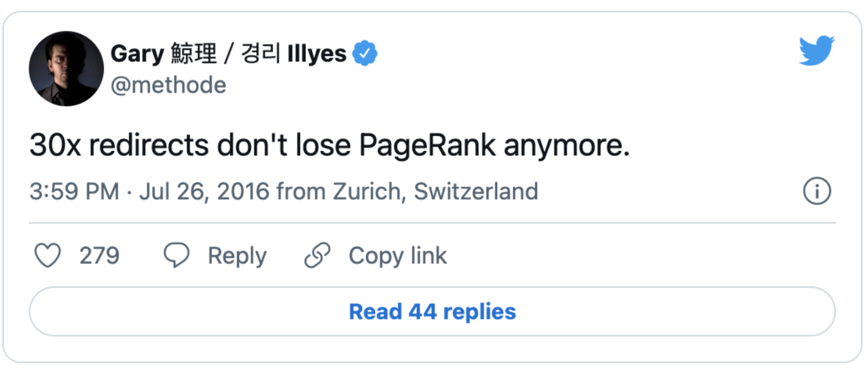This screenshot has width=868, height=371.
Task: Click the reply speech bubble icon
Action: tap(176, 255)
